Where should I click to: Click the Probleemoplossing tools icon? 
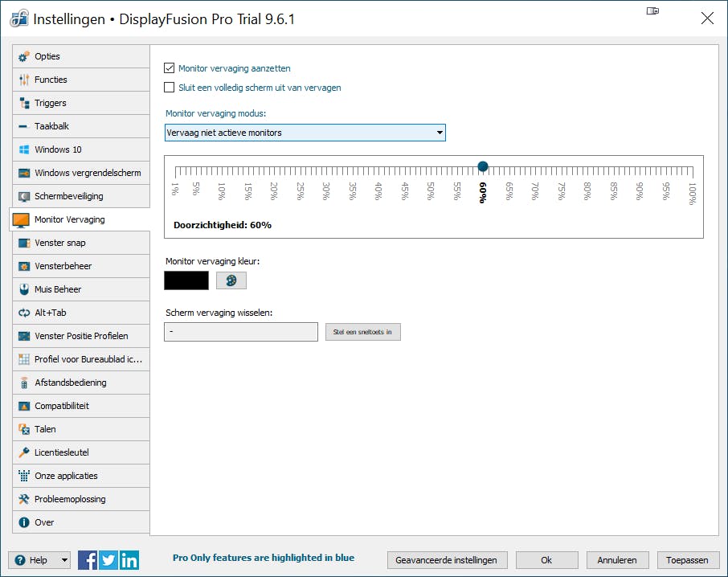tap(23, 500)
